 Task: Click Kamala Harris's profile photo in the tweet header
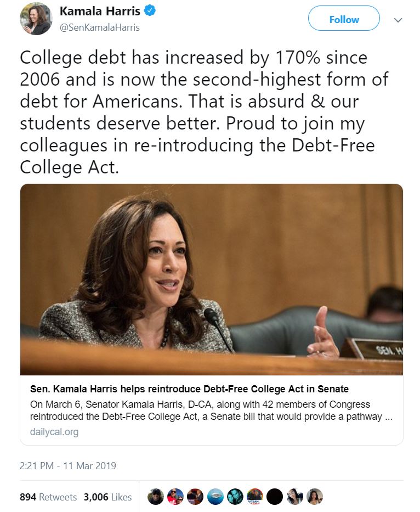point(36,19)
